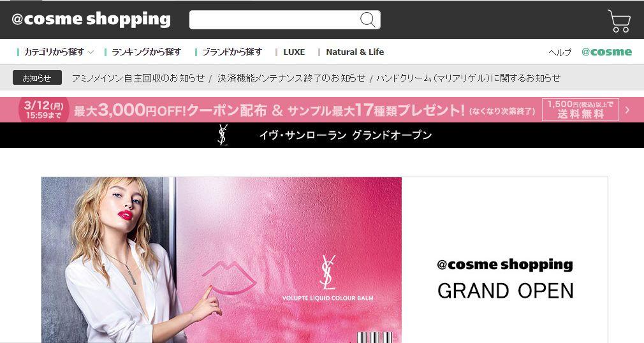Viewport: 644px width, 343px height.
Task: Click the お知らせ dark label badge
Action: [x=38, y=78]
